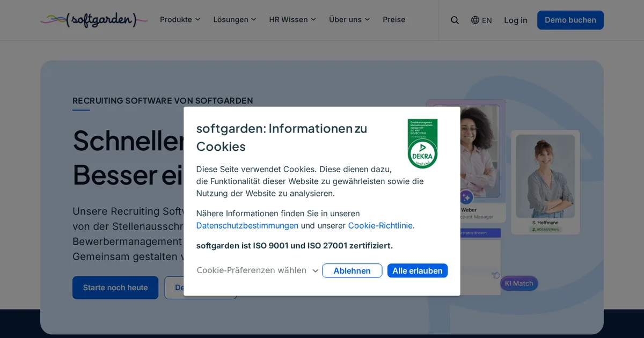Click Starte noch heute button

pos(115,288)
